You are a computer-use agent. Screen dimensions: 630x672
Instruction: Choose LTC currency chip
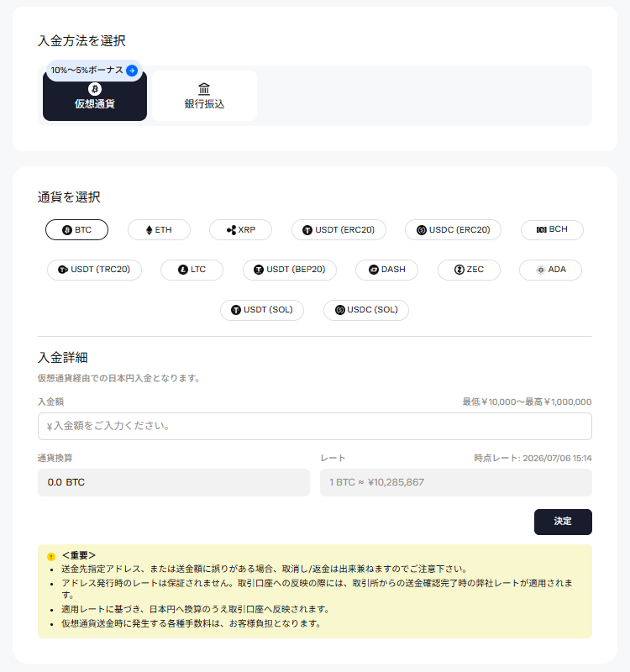(x=192, y=270)
